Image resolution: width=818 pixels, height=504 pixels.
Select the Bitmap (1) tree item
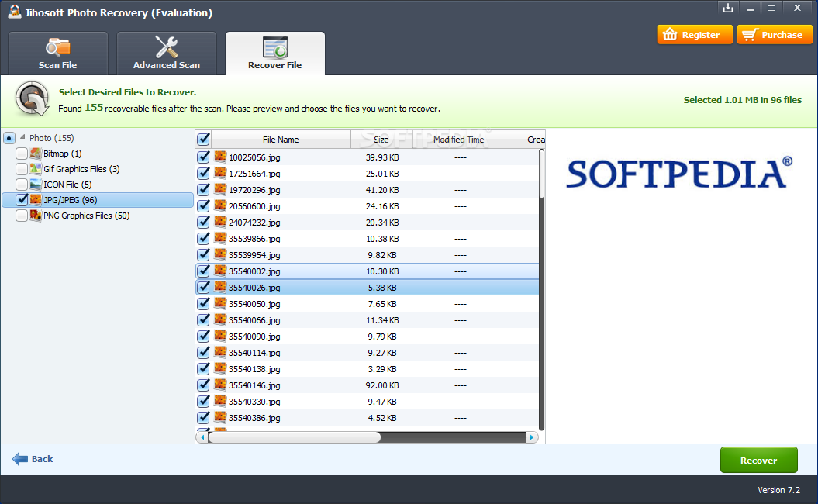tap(63, 154)
